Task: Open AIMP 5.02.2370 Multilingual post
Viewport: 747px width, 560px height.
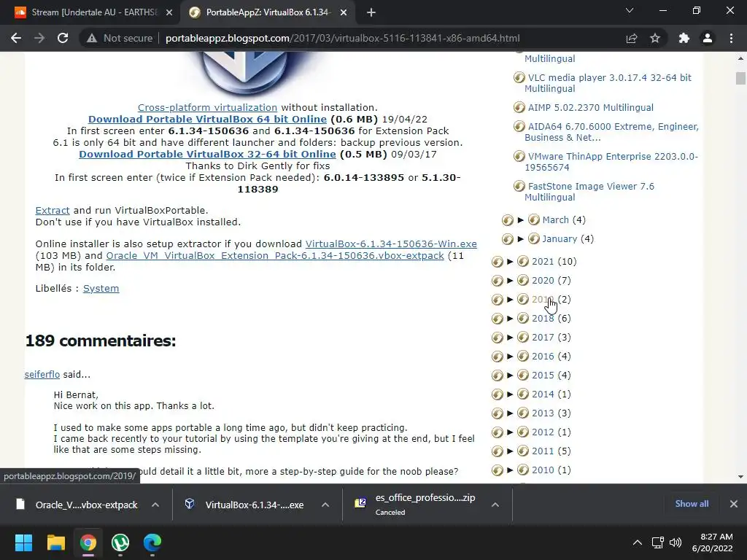Action: pos(590,108)
